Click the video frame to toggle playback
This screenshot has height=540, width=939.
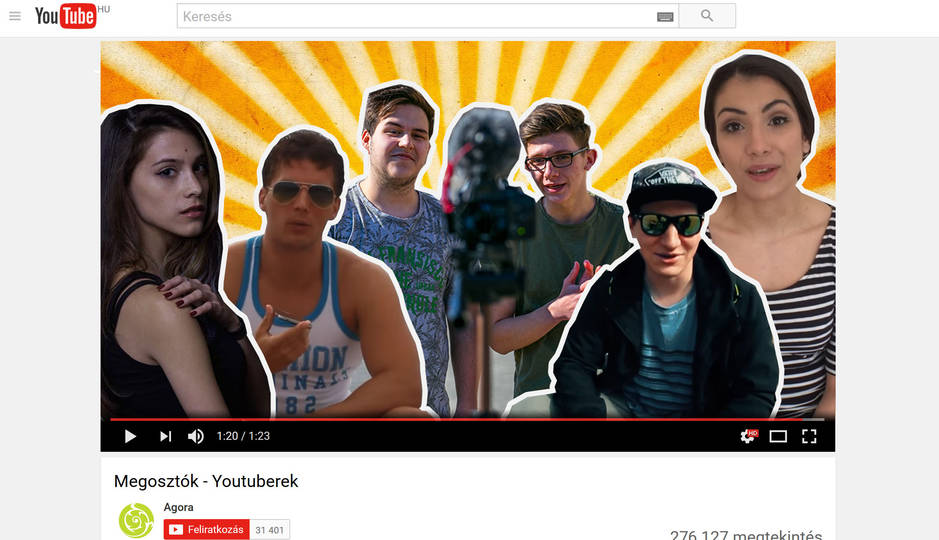[467, 228]
